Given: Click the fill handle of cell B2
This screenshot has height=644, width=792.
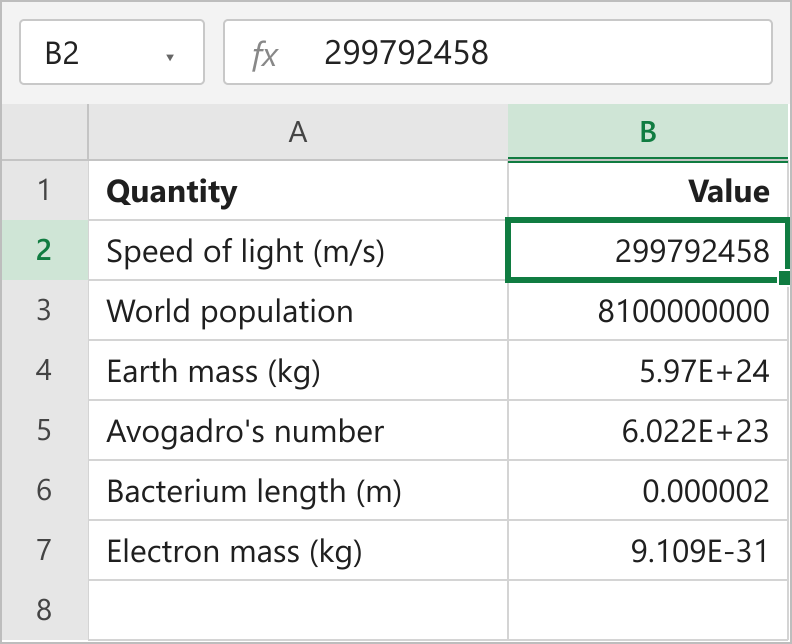Looking at the screenshot, I should 784,278.
